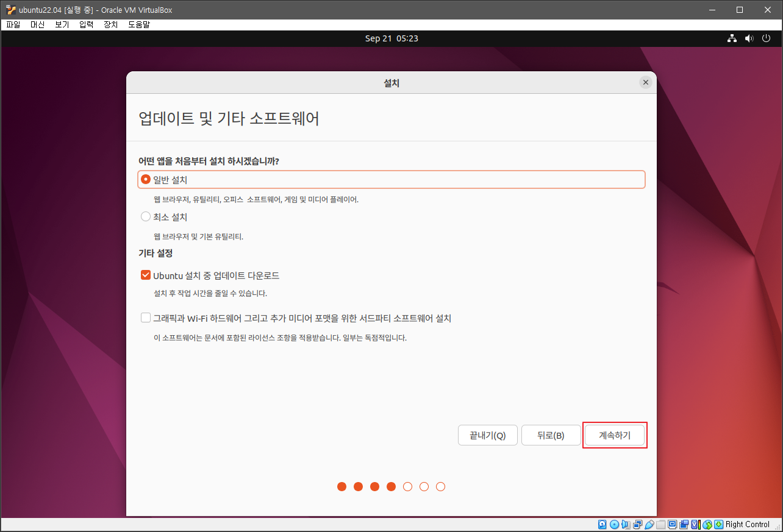
Task: Click the optical disc status icon
Action: click(x=615, y=524)
